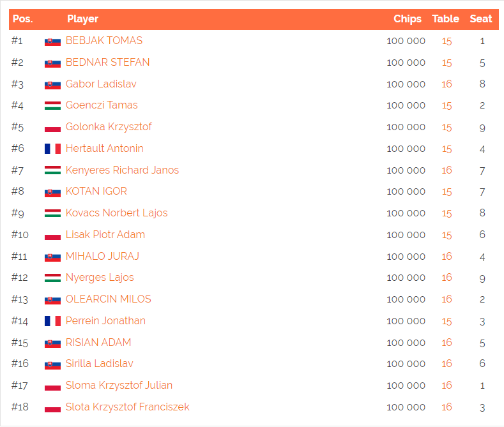The height and width of the screenshot is (427, 504).
Task: Click the Hungarian flag next to Goenczi Tamas
Action: tap(53, 105)
